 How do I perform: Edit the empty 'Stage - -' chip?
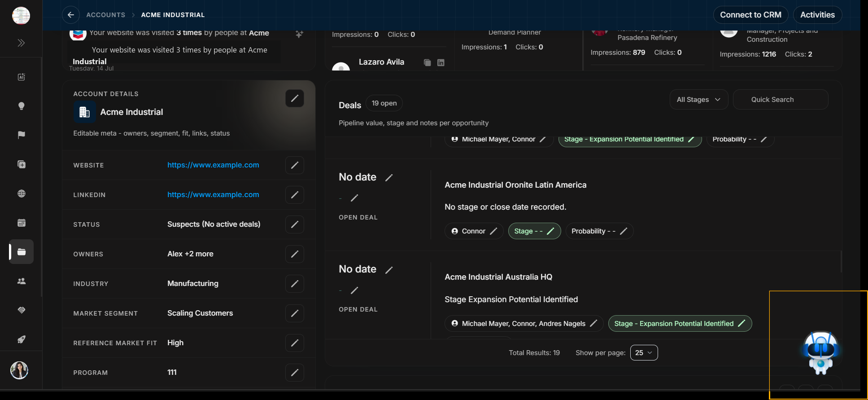(534, 231)
